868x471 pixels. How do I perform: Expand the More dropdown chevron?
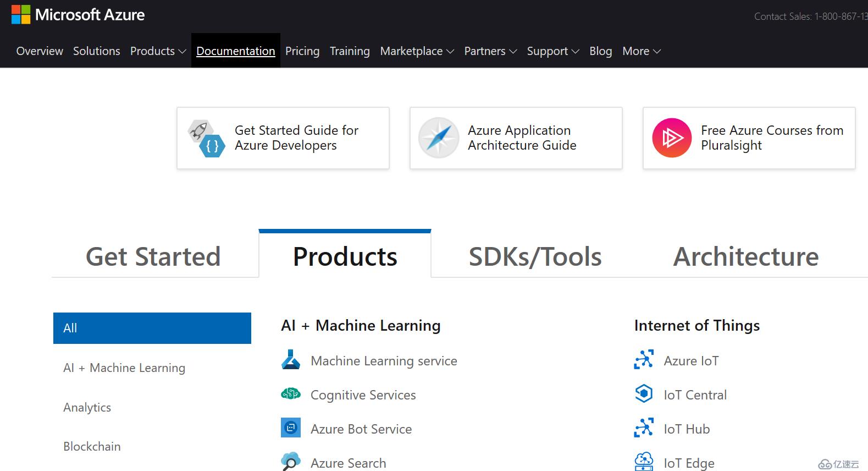click(x=656, y=52)
